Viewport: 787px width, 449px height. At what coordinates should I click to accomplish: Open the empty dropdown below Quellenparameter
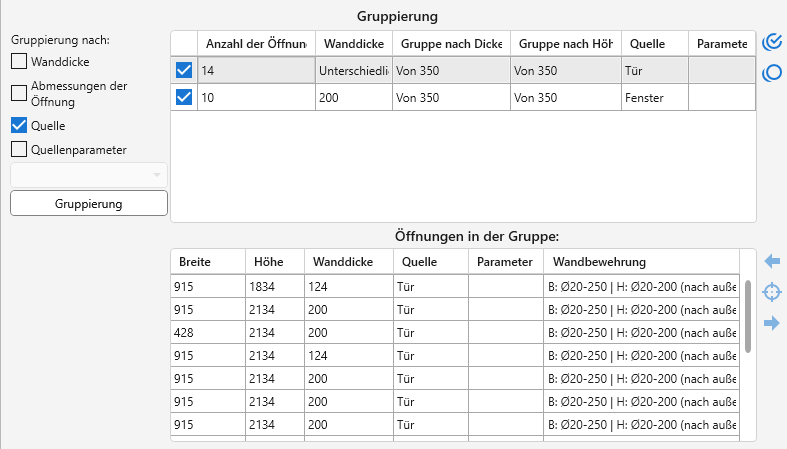89,175
